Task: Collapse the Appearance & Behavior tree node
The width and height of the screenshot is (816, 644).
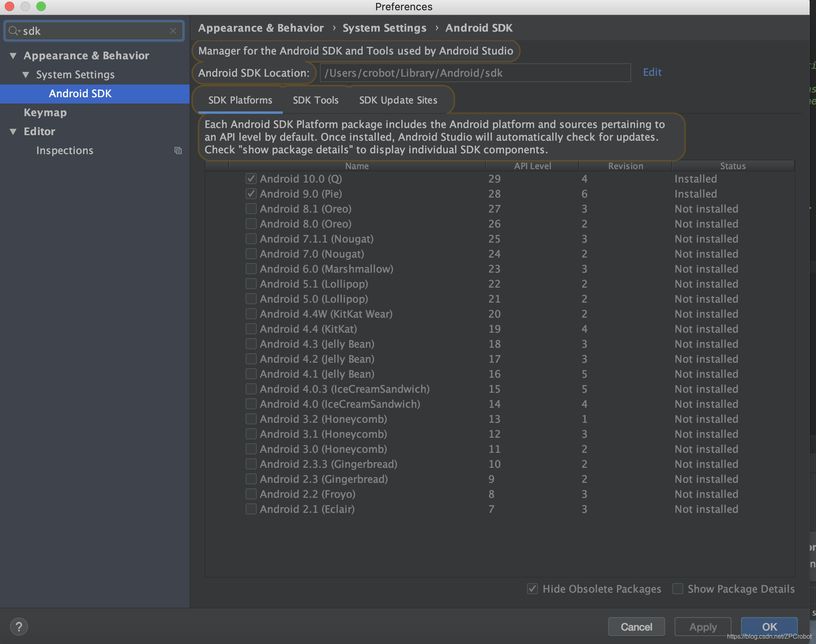Action: click(13, 56)
